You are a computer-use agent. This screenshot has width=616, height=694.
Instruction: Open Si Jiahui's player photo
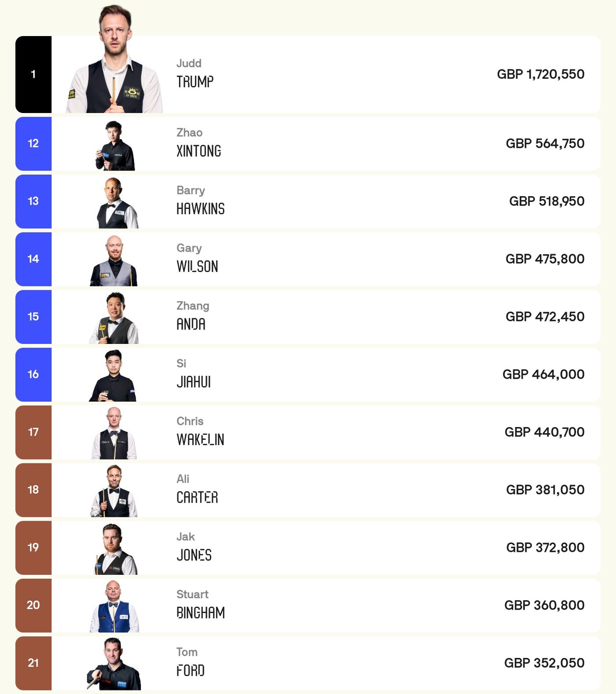[x=114, y=376]
